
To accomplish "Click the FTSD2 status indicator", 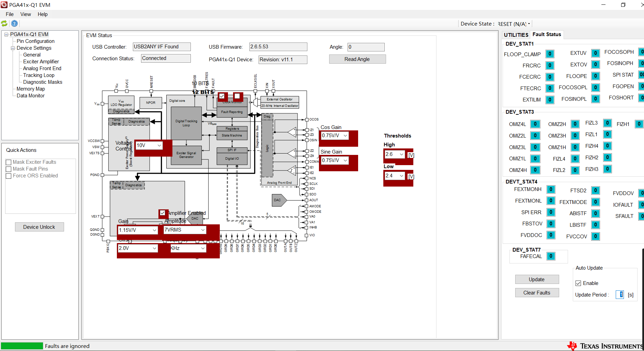I will tap(595, 190).
